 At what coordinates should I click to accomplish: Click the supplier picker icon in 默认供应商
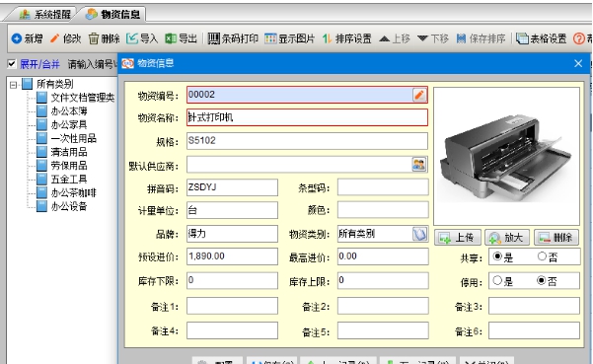(x=419, y=165)
